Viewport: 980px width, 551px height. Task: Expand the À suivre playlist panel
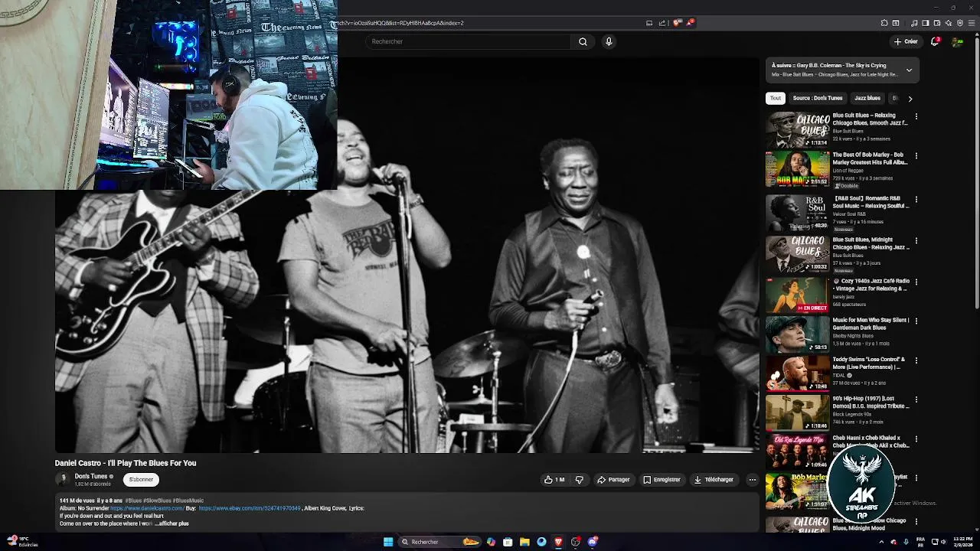[909, 70]
